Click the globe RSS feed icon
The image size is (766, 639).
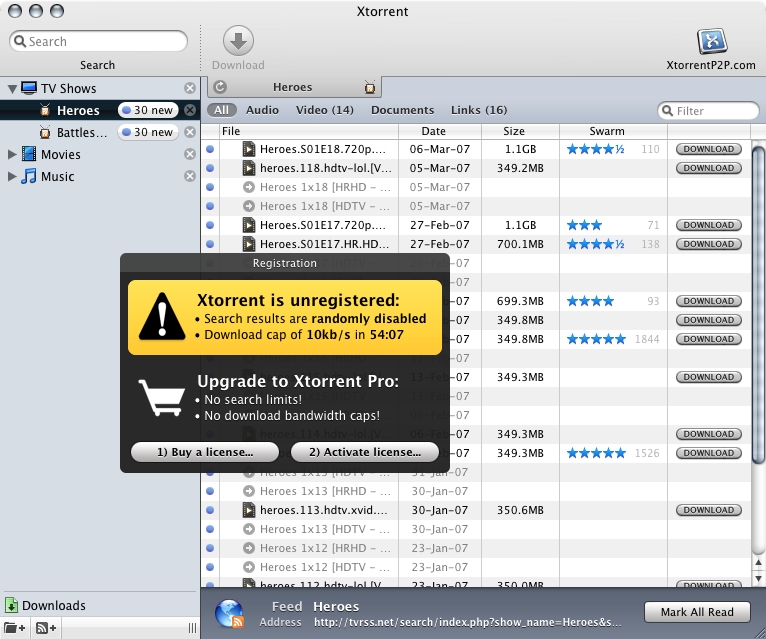pyautogui.click(x=229, y=613)
